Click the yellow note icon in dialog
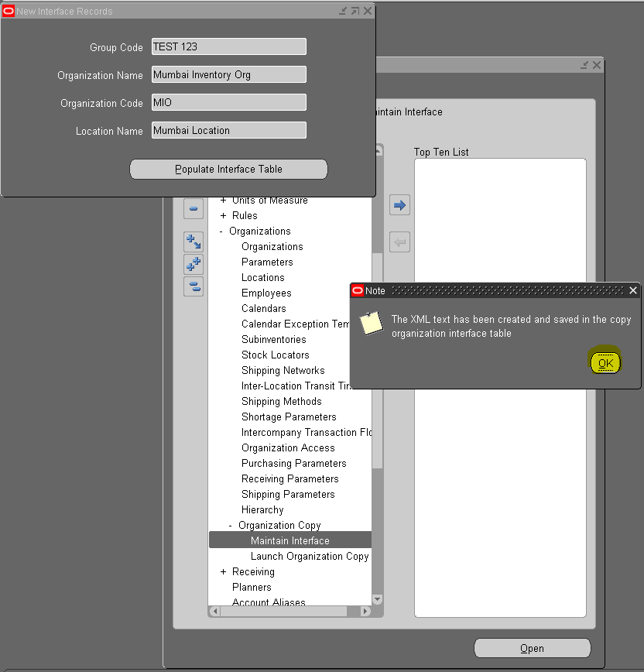644x672 pixels. 371,323
